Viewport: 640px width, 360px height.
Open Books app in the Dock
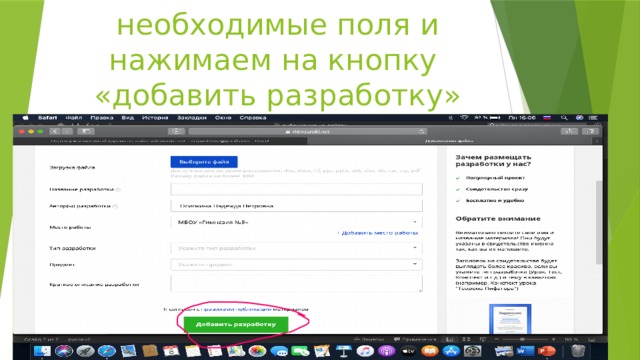pos(429,351)
